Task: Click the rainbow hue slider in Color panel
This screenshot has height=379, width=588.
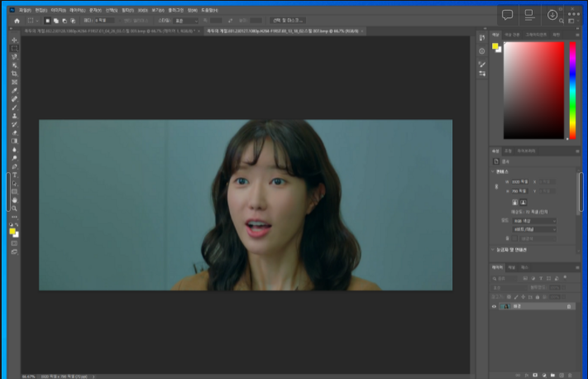Action: 572,90
